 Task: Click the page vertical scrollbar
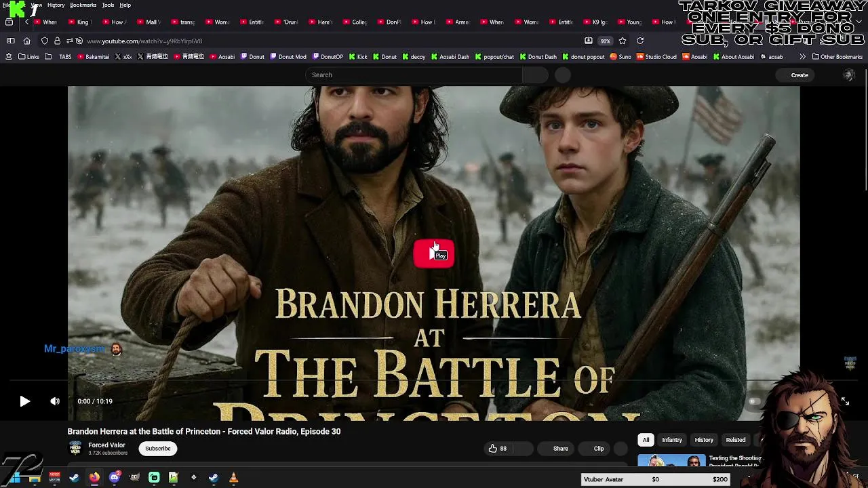click(x=865, y=129)
